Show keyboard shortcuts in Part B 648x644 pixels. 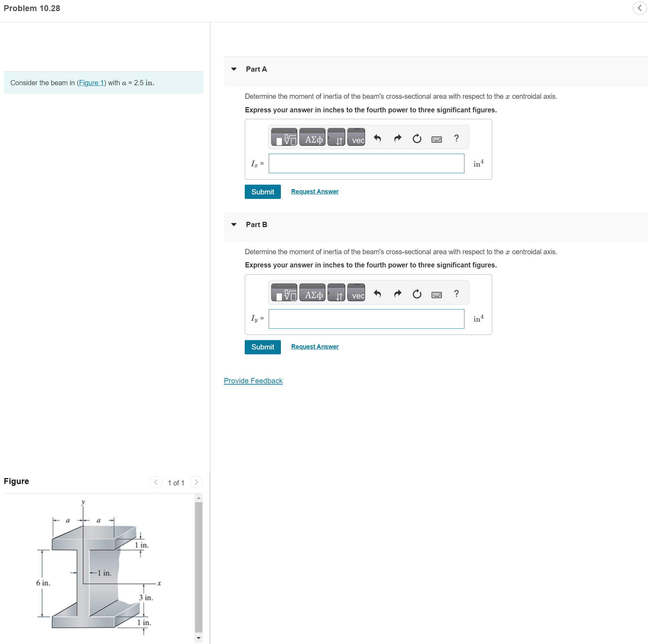437,295
